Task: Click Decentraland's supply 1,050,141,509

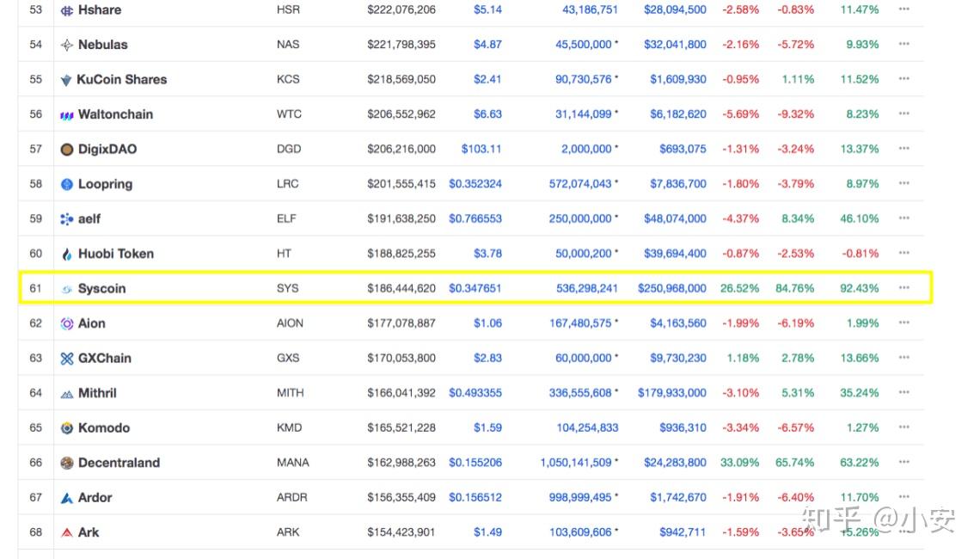Action: (576, 463)
